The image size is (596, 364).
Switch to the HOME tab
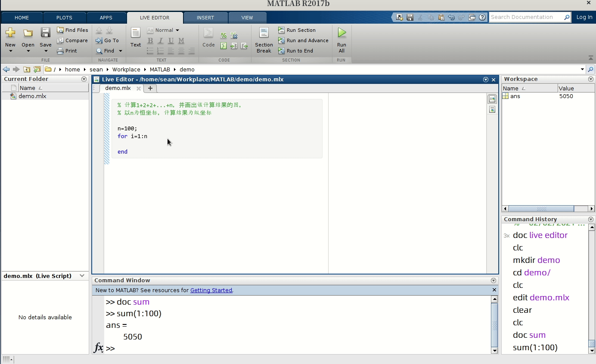point(22,18)
